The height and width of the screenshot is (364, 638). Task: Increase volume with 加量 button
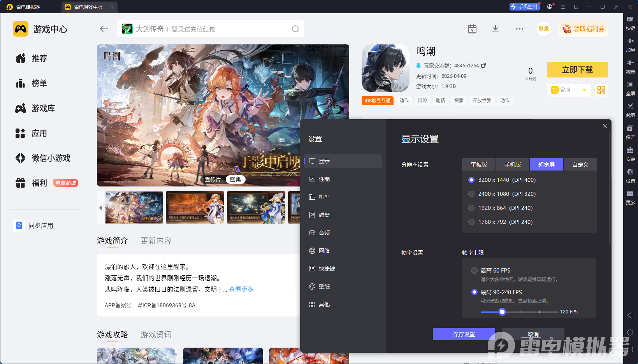(630, 45)
